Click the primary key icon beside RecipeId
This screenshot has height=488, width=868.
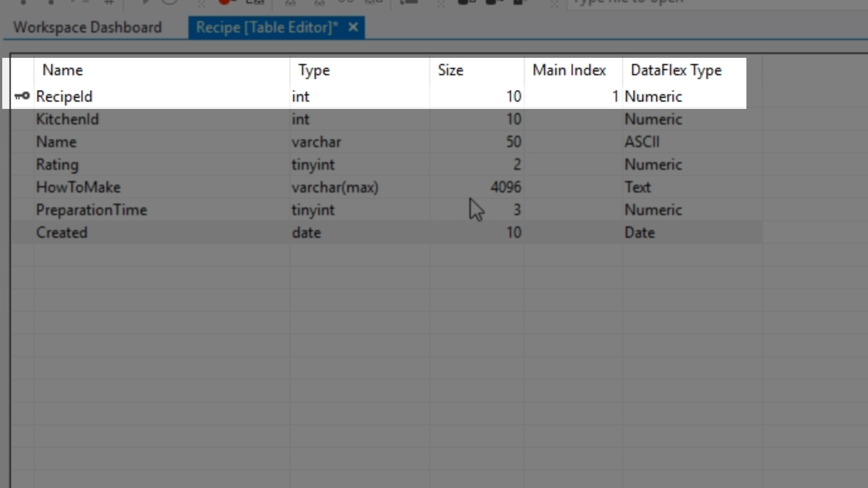click(x=22, y=96)
